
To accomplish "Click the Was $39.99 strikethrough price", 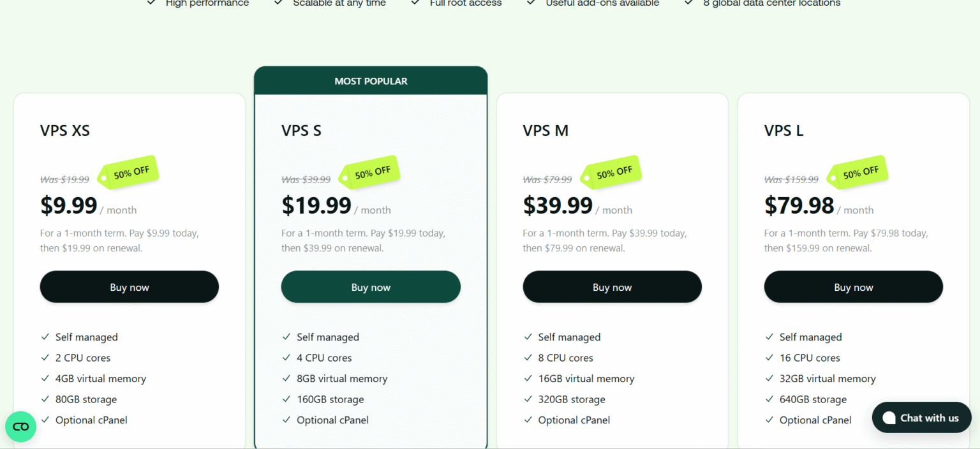I will coord(306,180).
